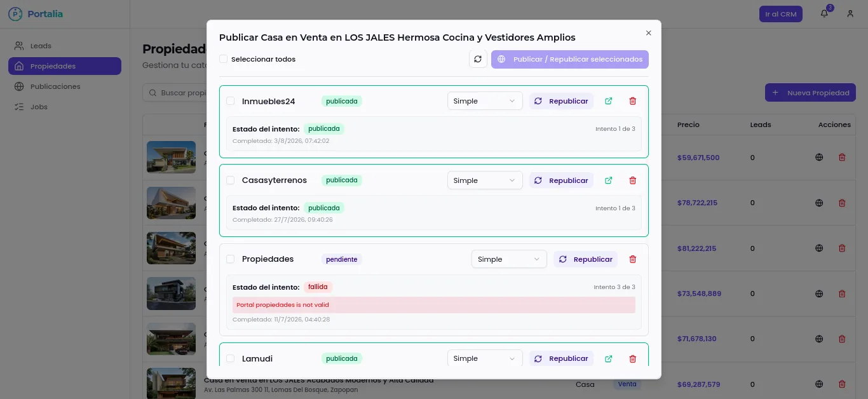Viewport: 868px width, 399px height.
Task: Click the fallida status badge
Action: point(318,287)
